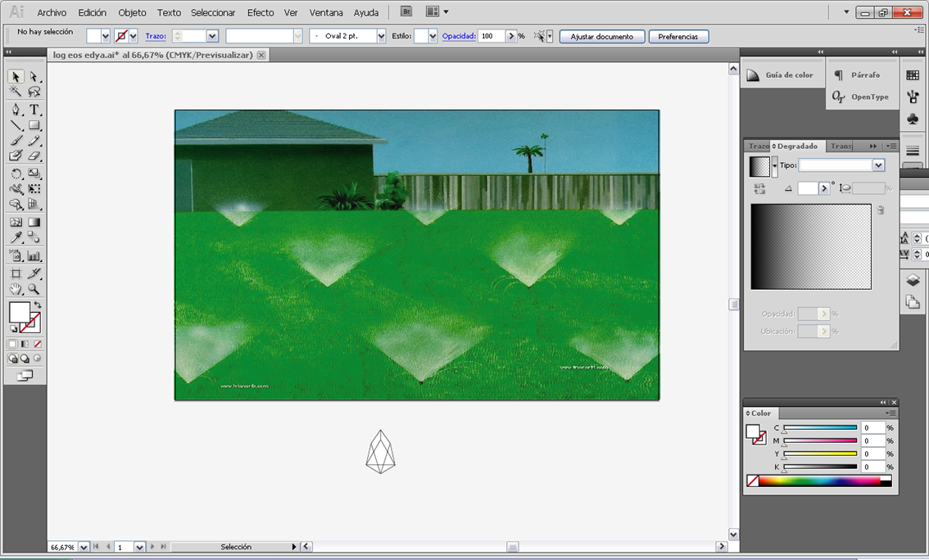Select the Type tool
The width and height of the screenshot is (929, 560).
34,109
